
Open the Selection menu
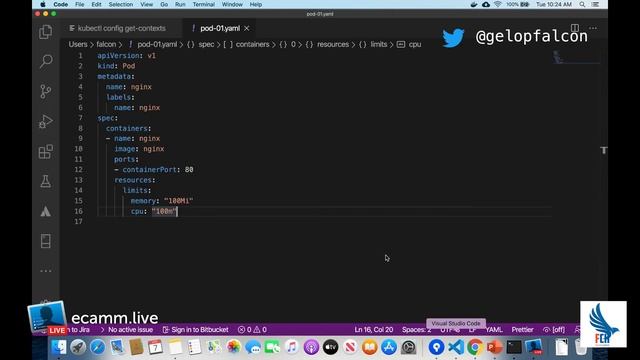[121, 4]
